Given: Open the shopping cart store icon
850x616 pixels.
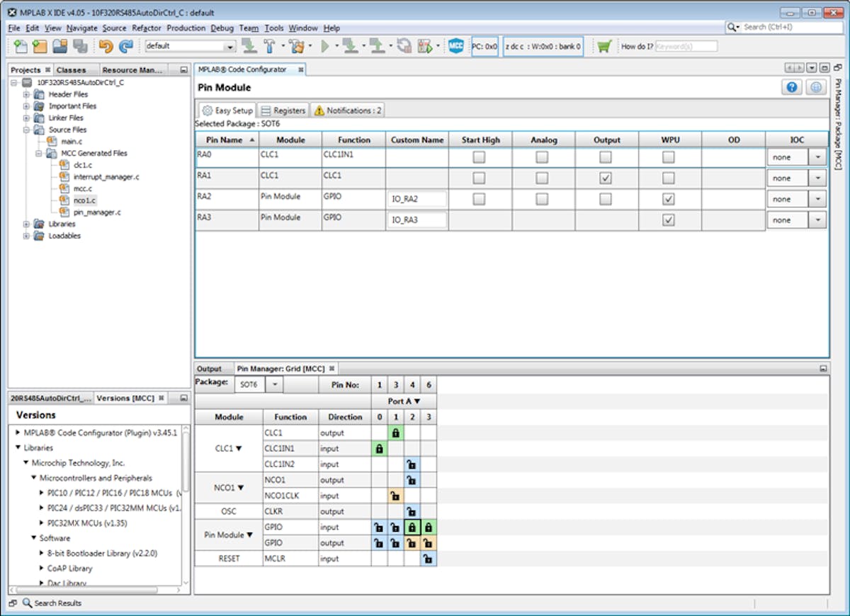Looking at the screenshot, I should 603,47.
